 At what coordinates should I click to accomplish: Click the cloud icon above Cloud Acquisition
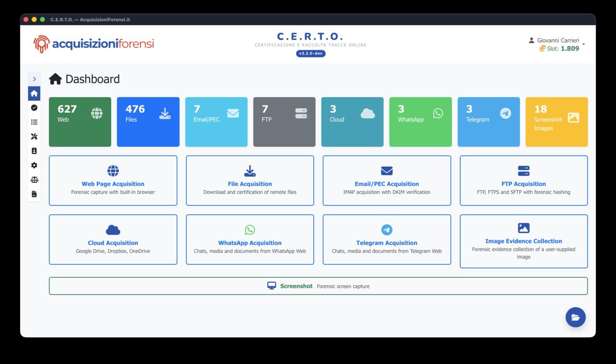pyautogui.click(x=113, y=230)
